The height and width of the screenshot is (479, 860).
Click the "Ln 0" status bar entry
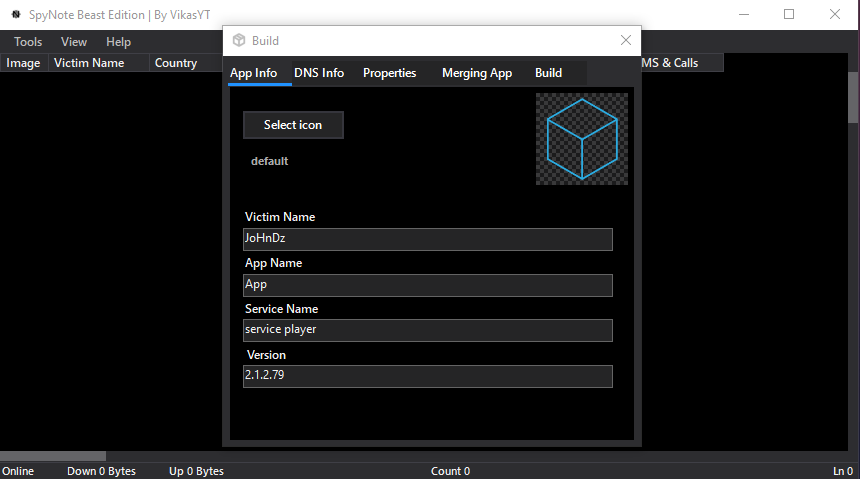(x=843, y=471)
